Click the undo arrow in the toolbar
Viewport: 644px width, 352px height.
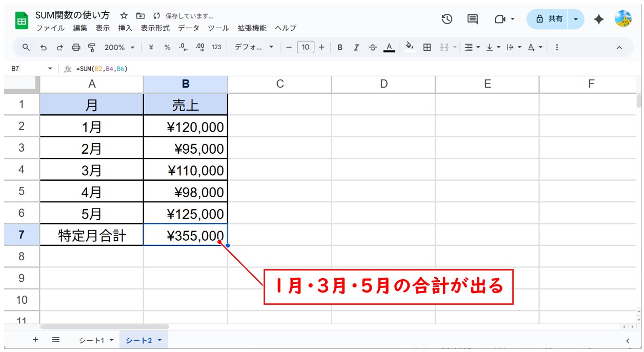[44, 47]
